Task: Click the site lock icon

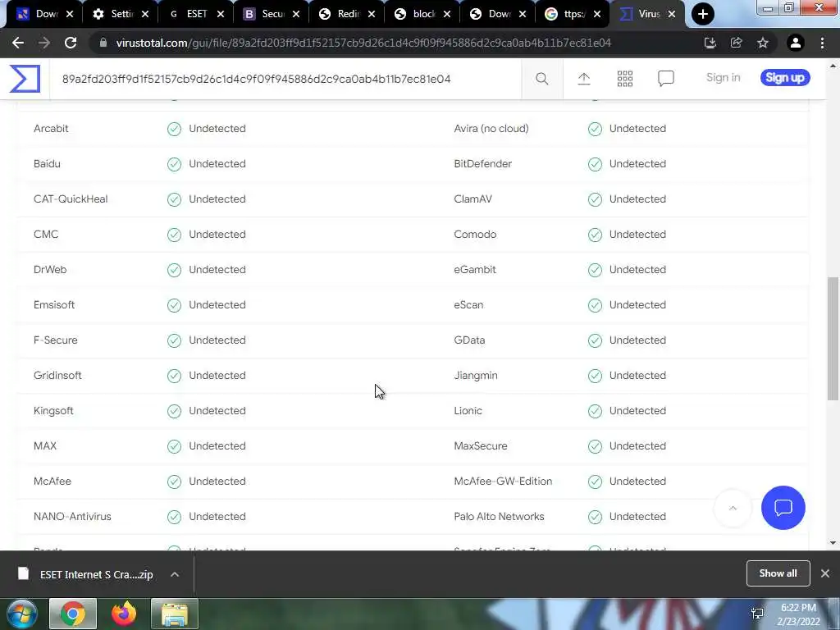Action: tap(103, 43)
